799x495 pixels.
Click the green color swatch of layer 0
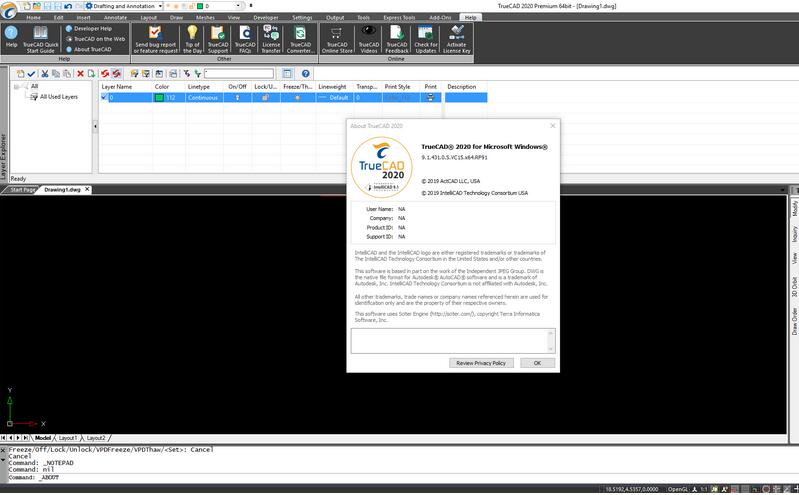pos(159,97)
